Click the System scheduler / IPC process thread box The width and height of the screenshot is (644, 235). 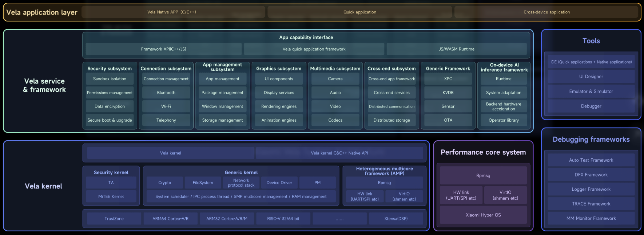point(241,196)
